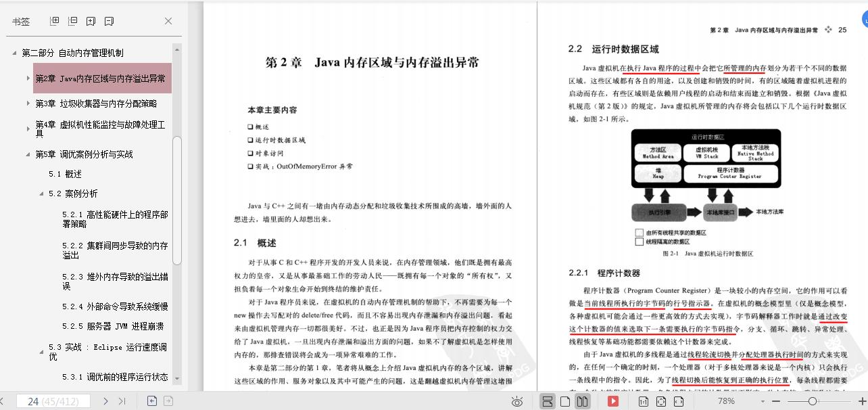Click the page number input field showing 24
Image resolution: width=868 pixels, height=410 pixels.
[53, 401]
